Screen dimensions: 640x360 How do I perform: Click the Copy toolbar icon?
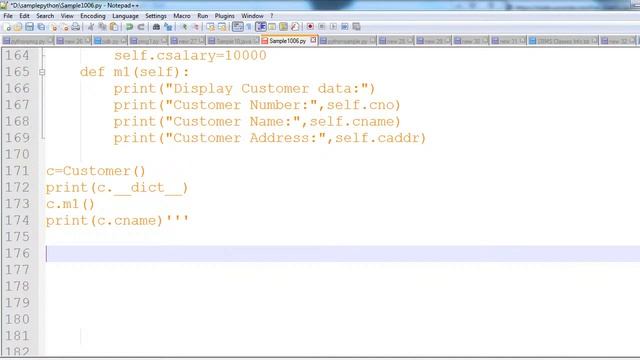(x=102, y=27)
